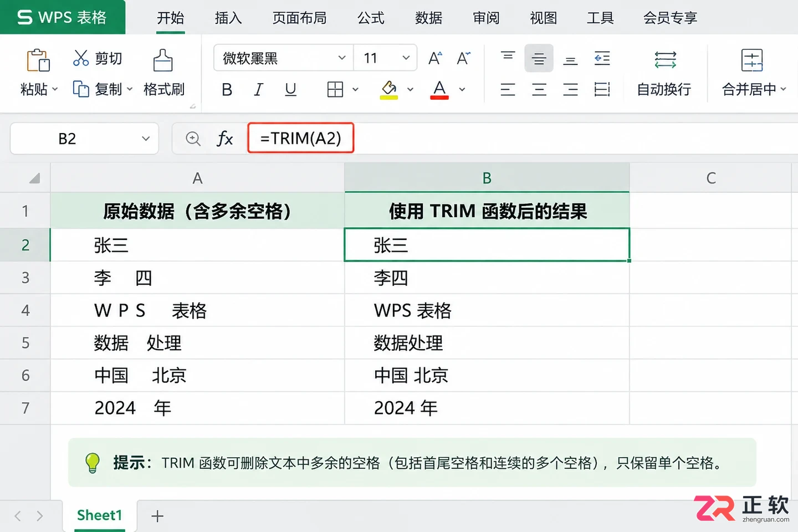Select the Sheet1 tab
The image size is (798, 532).
pyautogui.click(x=99, y=515)
